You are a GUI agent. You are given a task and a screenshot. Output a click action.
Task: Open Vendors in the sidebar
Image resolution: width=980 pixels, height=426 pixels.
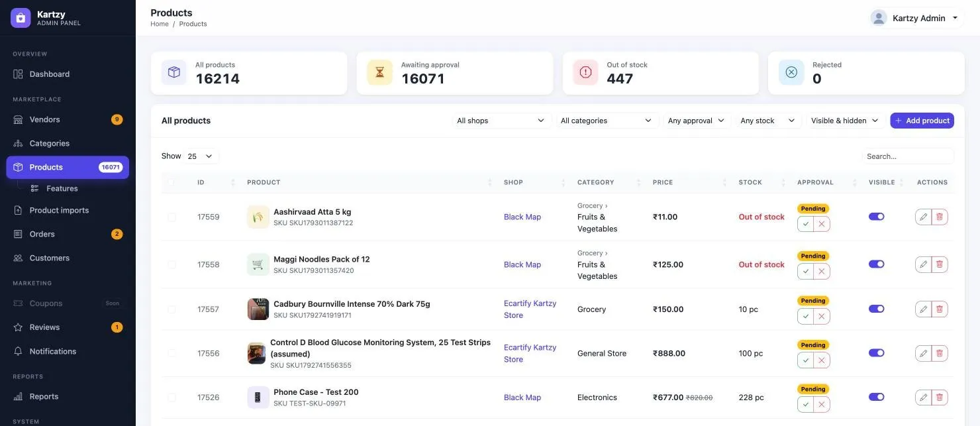(x=68, y=120)
